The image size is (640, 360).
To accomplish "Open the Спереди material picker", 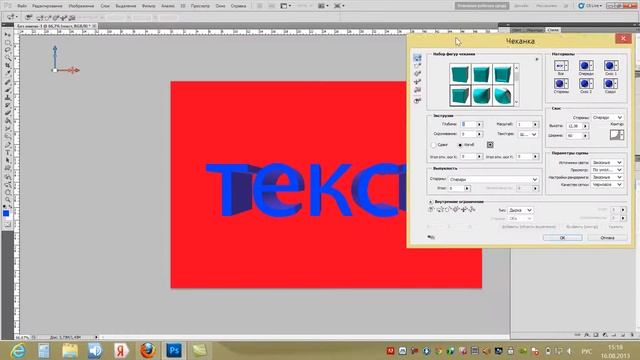I will [586, 66].
